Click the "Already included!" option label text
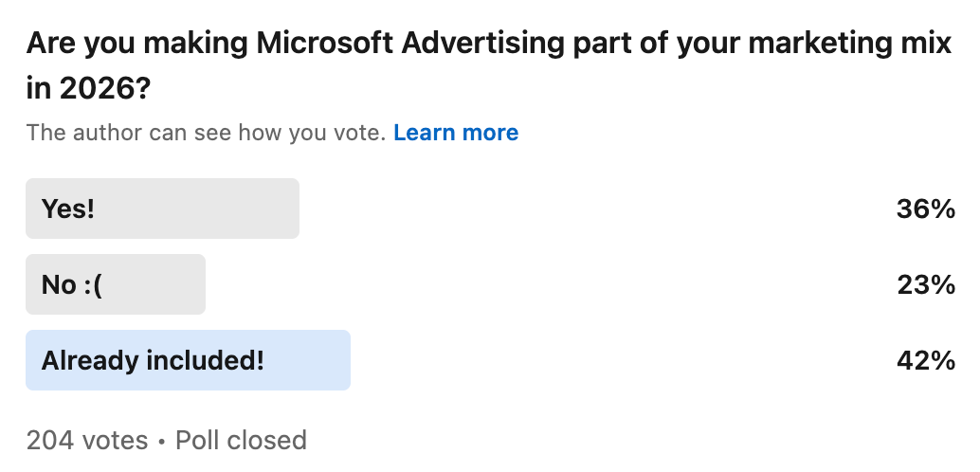980x472 pixels. (x=153, y=360)
